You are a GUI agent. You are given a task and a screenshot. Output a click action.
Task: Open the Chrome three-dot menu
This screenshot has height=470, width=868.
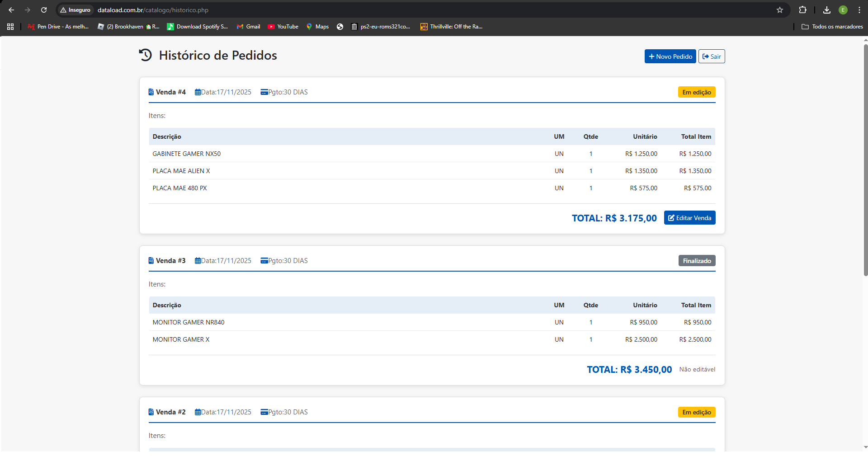859,10
